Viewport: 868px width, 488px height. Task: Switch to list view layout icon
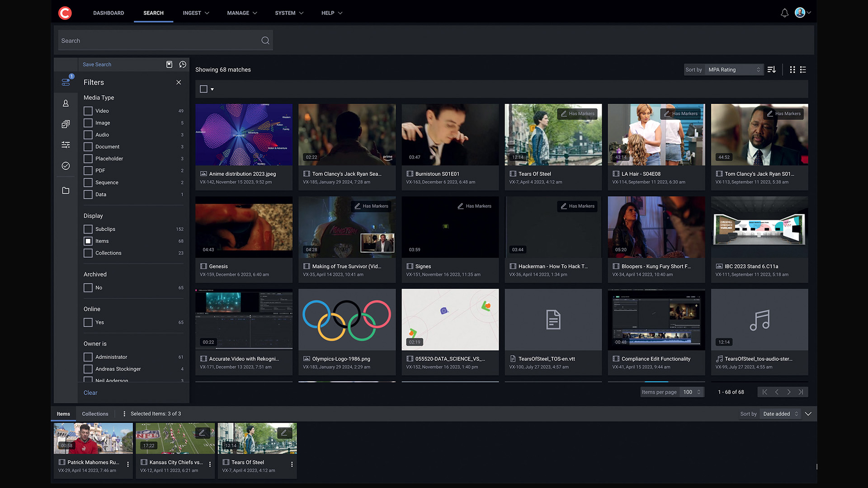(803, 70)
